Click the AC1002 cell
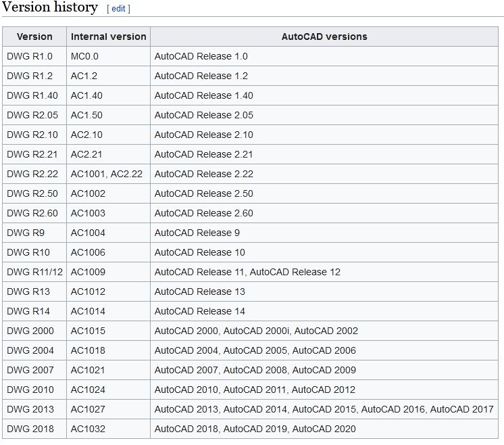Image resolution: width=504 pixels, height=445 pixels. click(x=108, y=193)
